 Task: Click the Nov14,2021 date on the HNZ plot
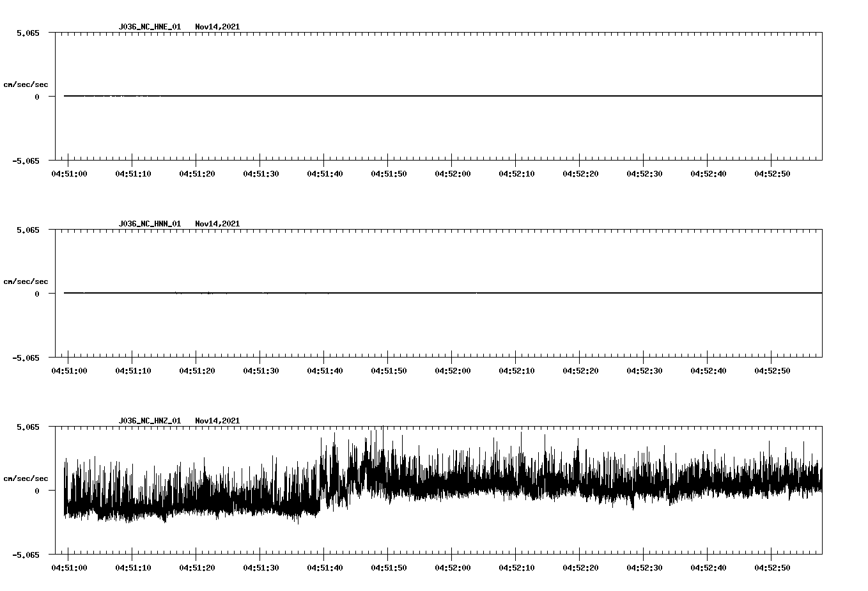[217, 421]
